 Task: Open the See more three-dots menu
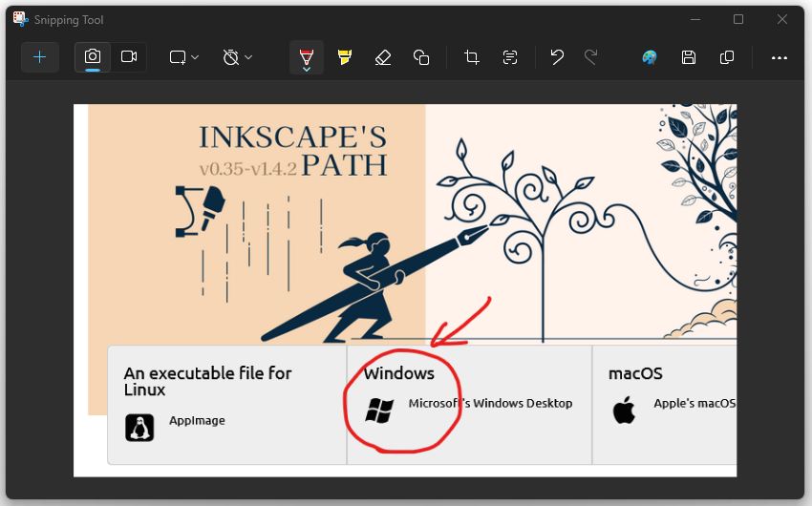tap(780, 57)
